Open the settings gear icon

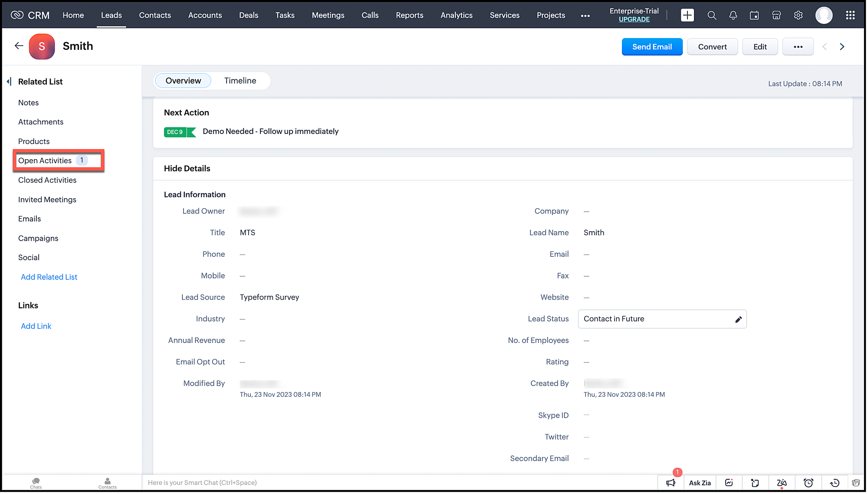click(x=798, y=15)
